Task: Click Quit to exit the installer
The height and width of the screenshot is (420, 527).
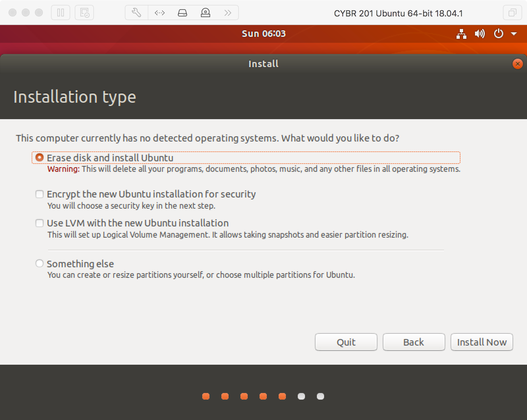Action: pos(346,342)
